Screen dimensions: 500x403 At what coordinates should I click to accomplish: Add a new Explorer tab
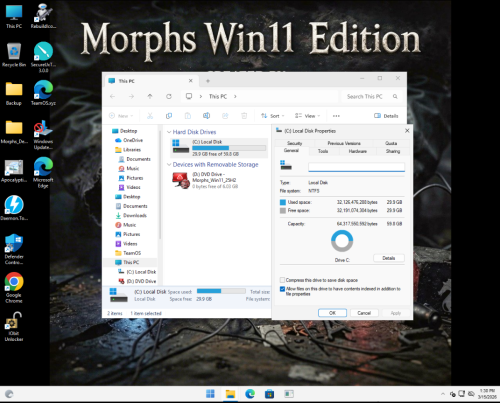208,81
